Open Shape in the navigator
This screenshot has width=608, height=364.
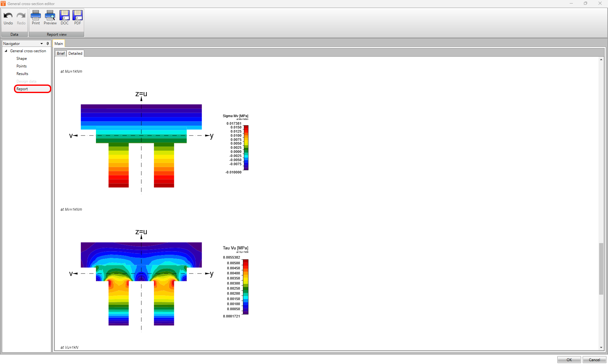click(x=22, y=59)
